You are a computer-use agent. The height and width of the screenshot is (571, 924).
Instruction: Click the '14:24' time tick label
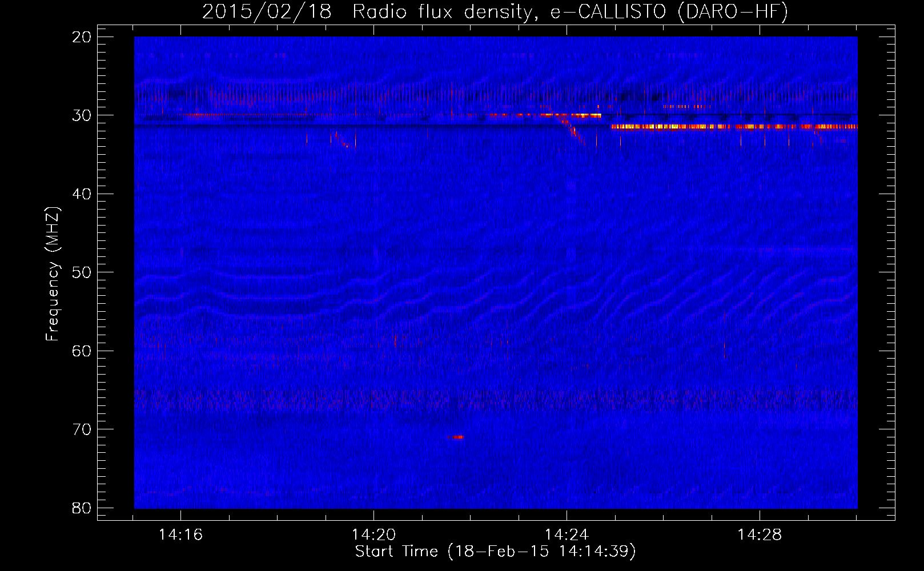pos(567,535)
